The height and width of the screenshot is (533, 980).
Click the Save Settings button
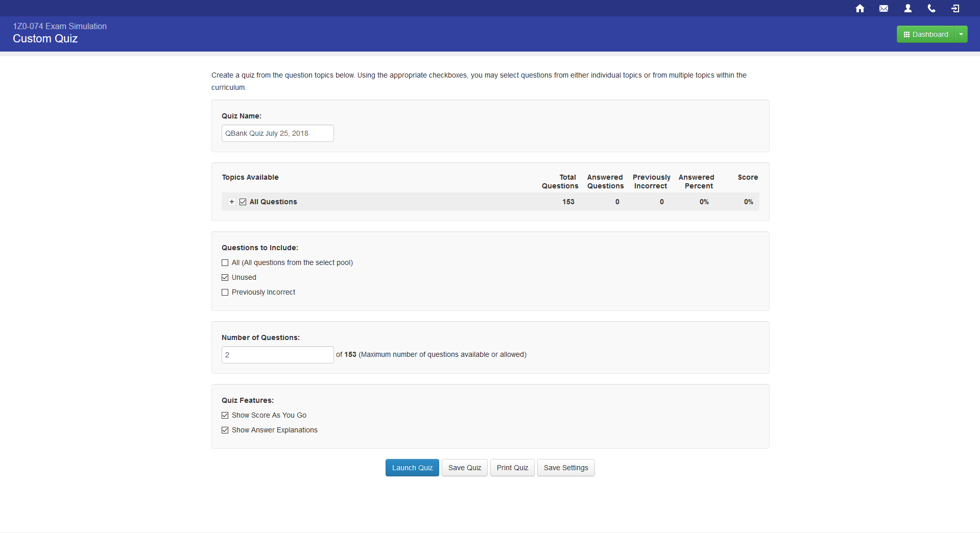click(565, 468)
